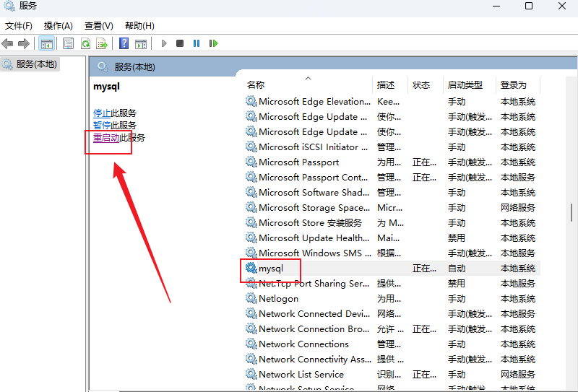Click the Back arrow toolbar icon

pos(7,43)
